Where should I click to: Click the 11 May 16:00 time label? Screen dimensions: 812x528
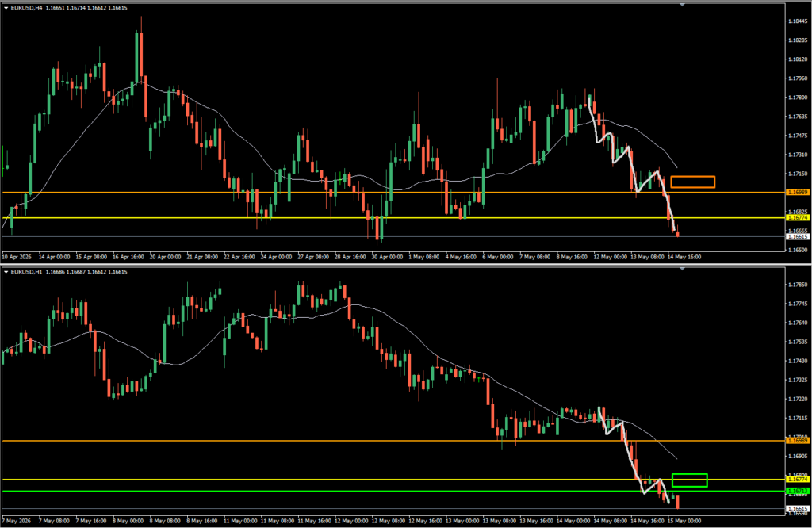pyautogui.click(x=315, y=521)
